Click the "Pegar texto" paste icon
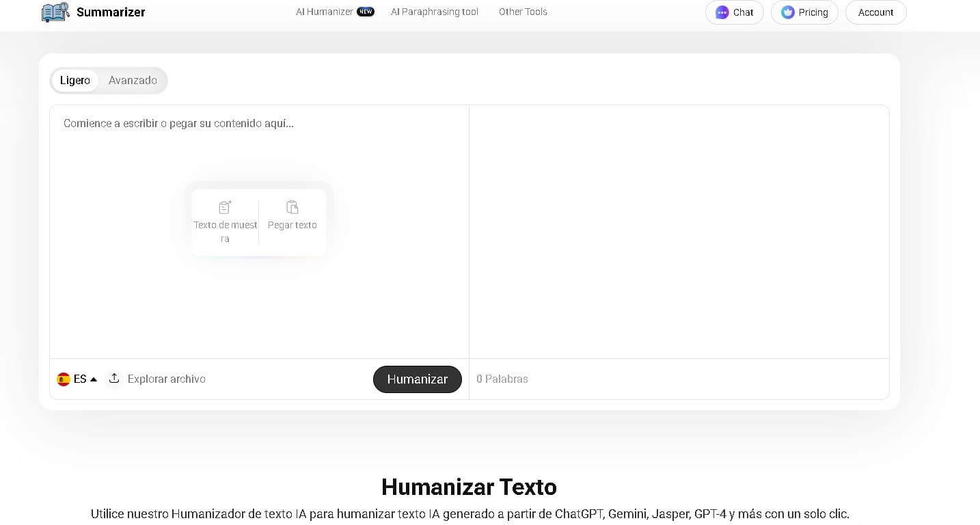Viewport: 980px width, 525px height. (x=292, y=207)
